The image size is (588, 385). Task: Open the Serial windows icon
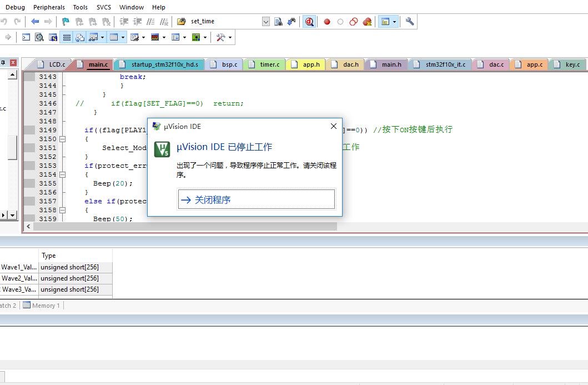[x=134, y=37]
